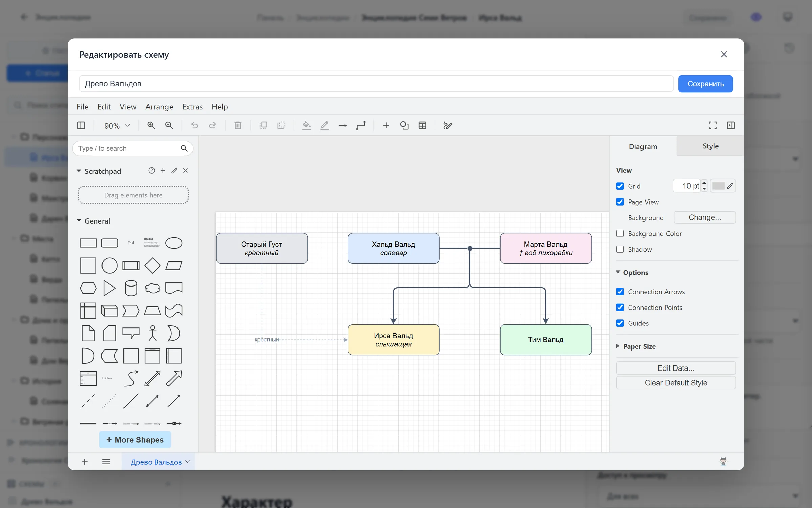Enable the Shadow checkbox

pos(620,249)
